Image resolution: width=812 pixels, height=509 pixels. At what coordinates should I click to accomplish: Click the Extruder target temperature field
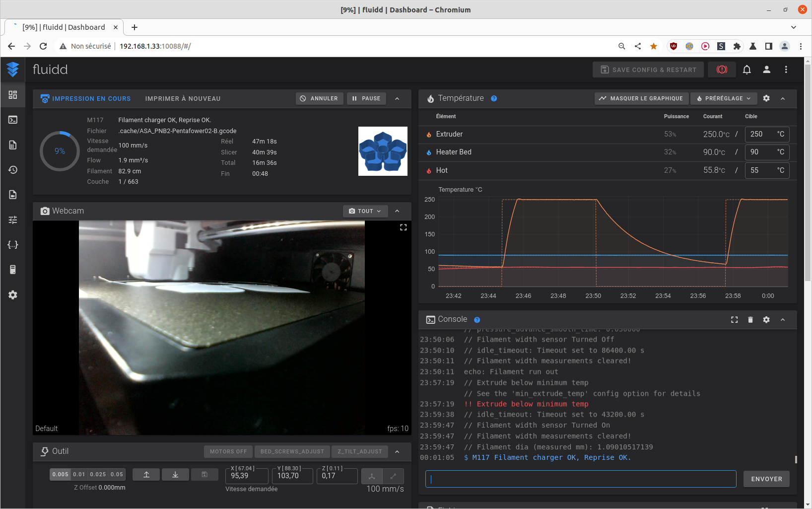[x=760, y=134]
